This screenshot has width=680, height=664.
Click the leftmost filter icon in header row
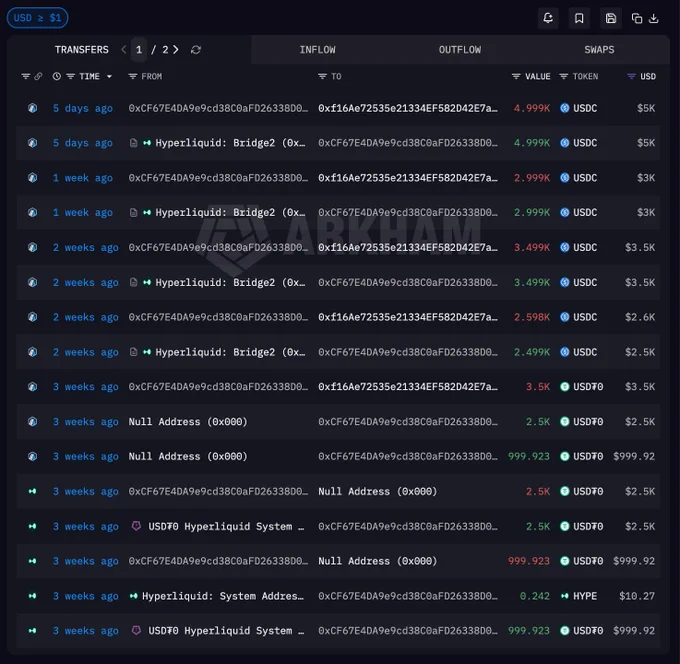26,76
